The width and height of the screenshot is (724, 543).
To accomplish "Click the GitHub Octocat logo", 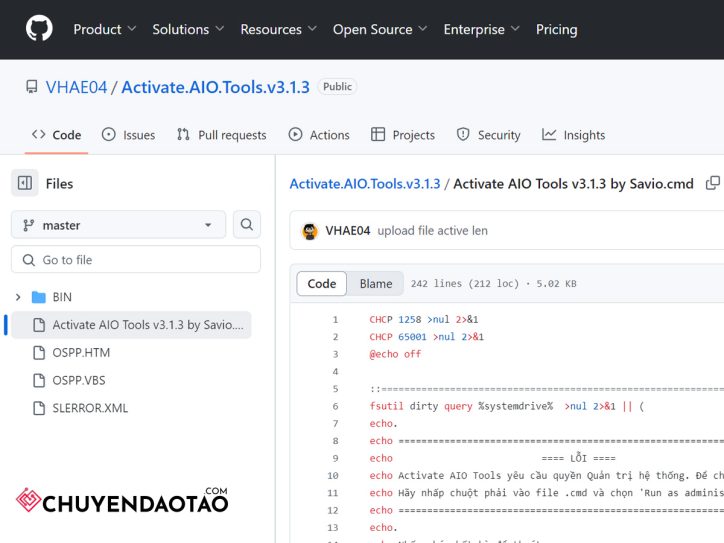I will 39,29.
